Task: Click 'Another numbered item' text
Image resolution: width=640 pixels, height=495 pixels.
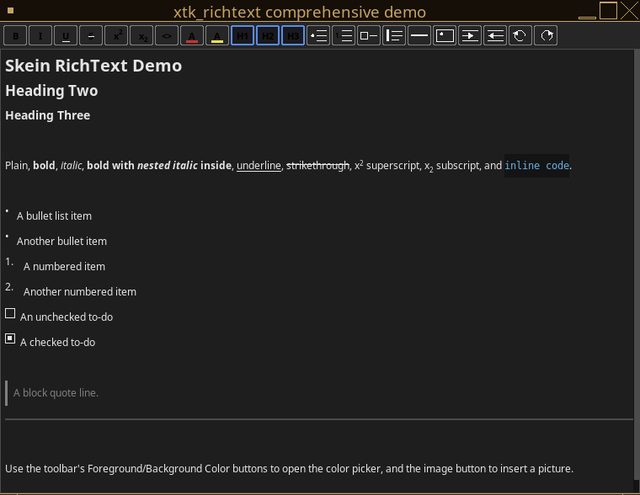Action: pos(80,292)
